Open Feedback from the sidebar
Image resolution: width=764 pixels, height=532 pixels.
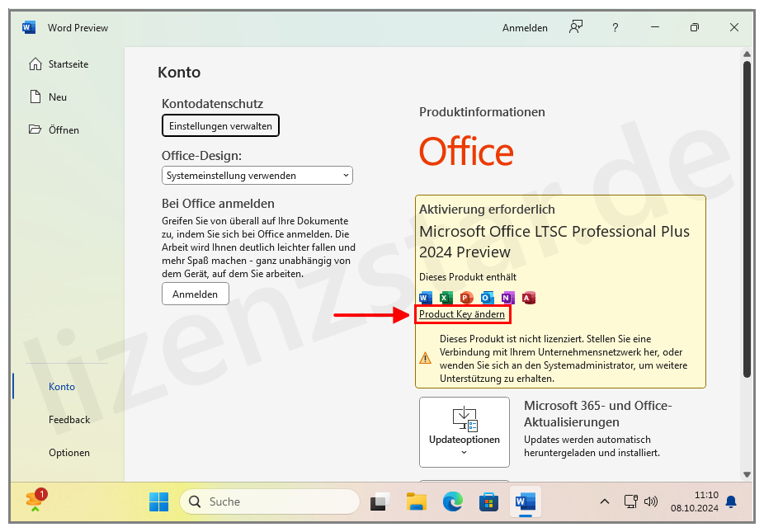click(x=69, y=420)
